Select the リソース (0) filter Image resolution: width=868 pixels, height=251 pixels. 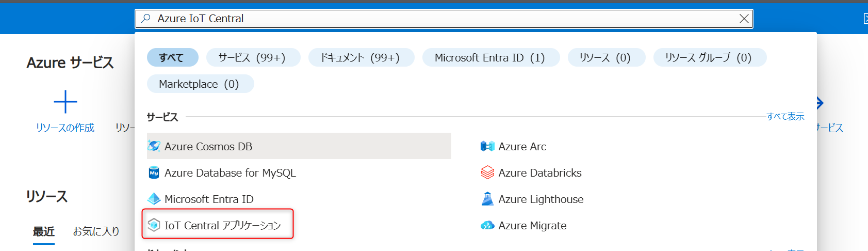tap(606, 57)
